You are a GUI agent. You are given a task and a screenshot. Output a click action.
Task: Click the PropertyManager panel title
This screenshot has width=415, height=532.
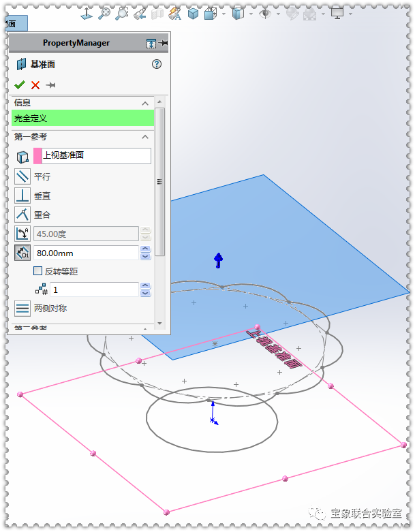coord(76,43)
